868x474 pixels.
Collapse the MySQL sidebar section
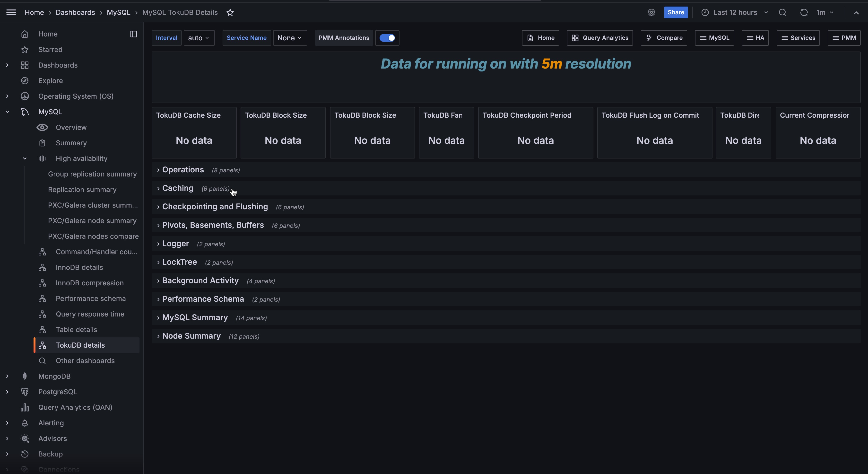(7, 112)
